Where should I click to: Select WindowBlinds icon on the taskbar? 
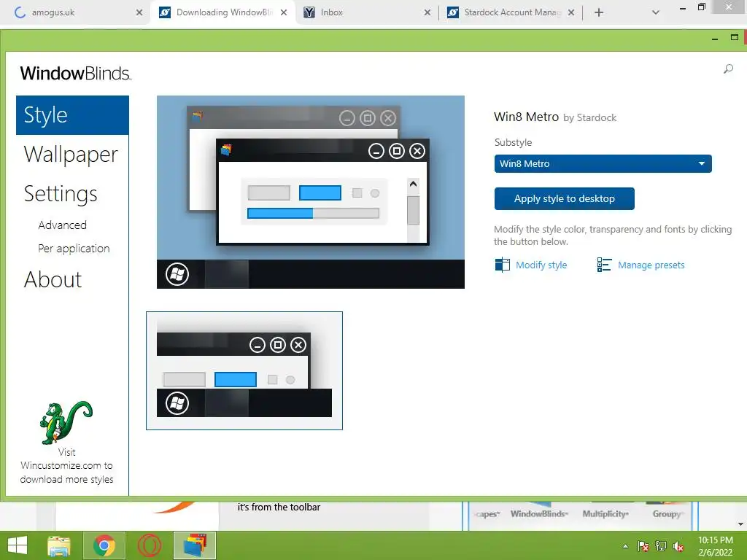pos(194,545)
